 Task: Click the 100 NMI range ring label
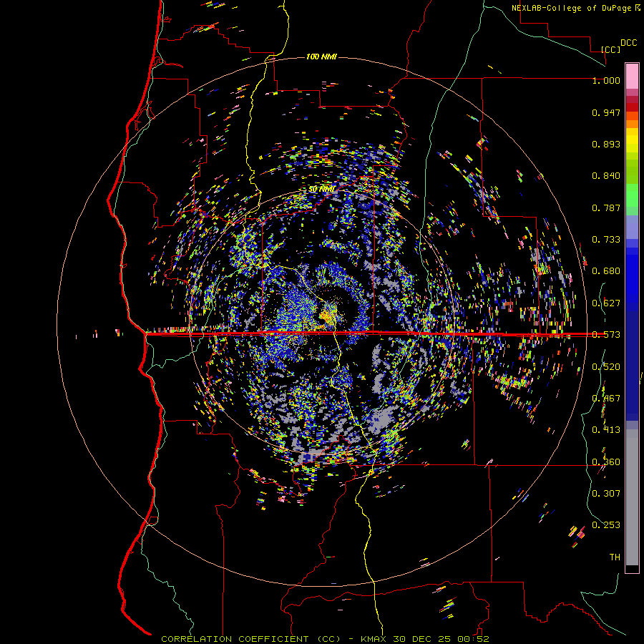(x=321, y=57)
